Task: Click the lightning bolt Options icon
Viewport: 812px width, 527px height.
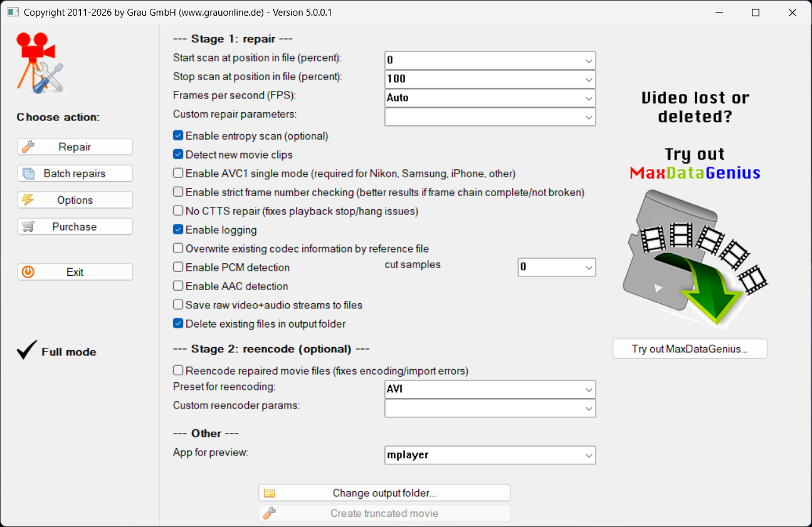Action: click(28, 200)
